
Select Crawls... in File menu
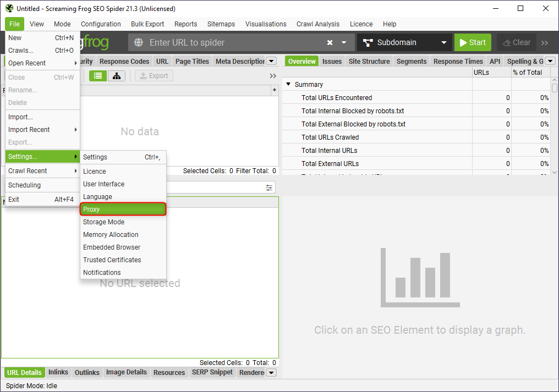pos(42,50)
